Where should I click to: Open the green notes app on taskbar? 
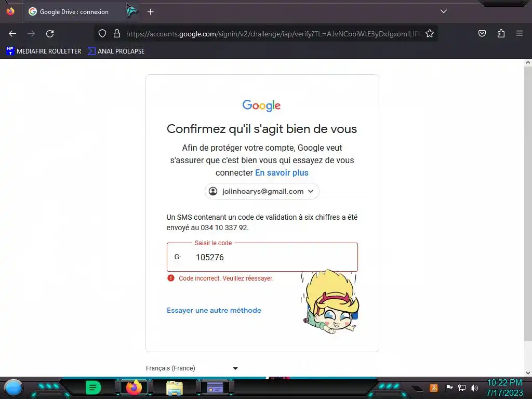pyautogui.click(x=94, y=388)
